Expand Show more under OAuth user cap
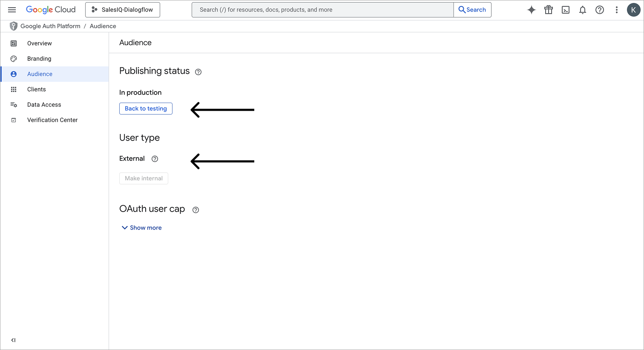Screen dimensions: 644x350 pos(142,228)
